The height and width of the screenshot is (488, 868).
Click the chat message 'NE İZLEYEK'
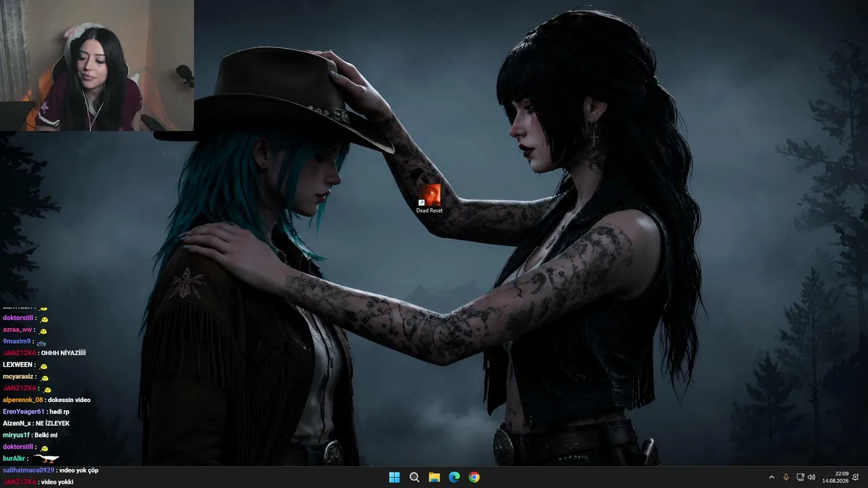coord(53,424)
